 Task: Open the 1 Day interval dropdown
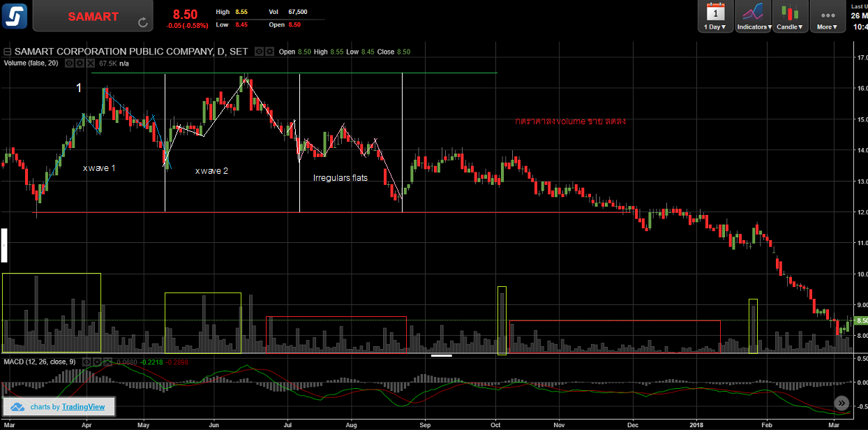point(715,17)
